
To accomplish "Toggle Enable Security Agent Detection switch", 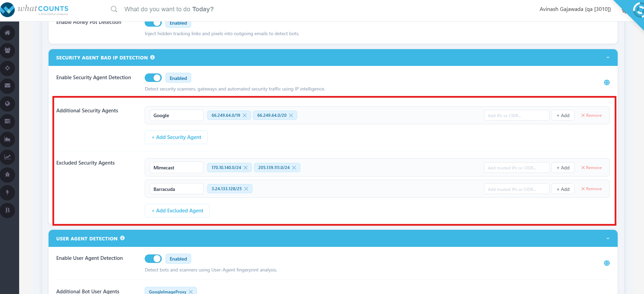I will (153, 78).
